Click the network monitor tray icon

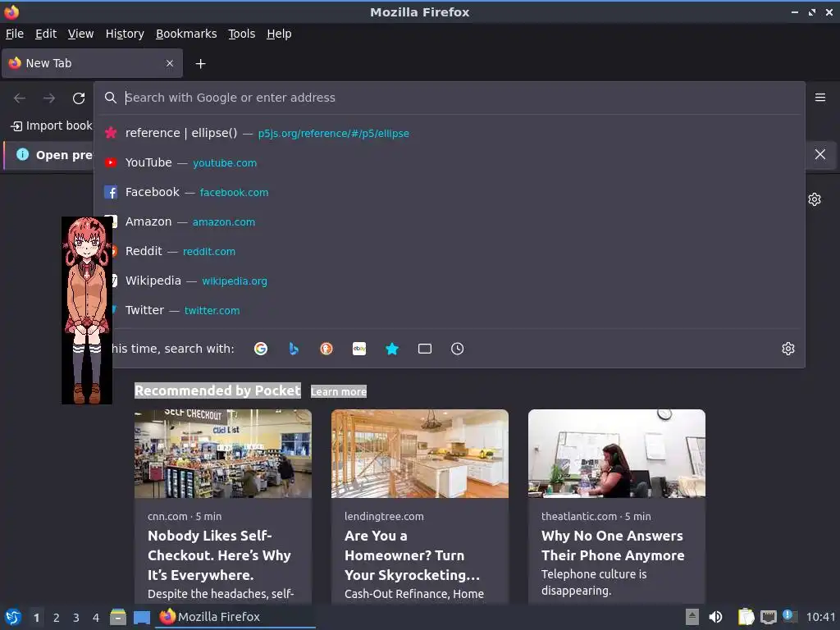(768, 618)
